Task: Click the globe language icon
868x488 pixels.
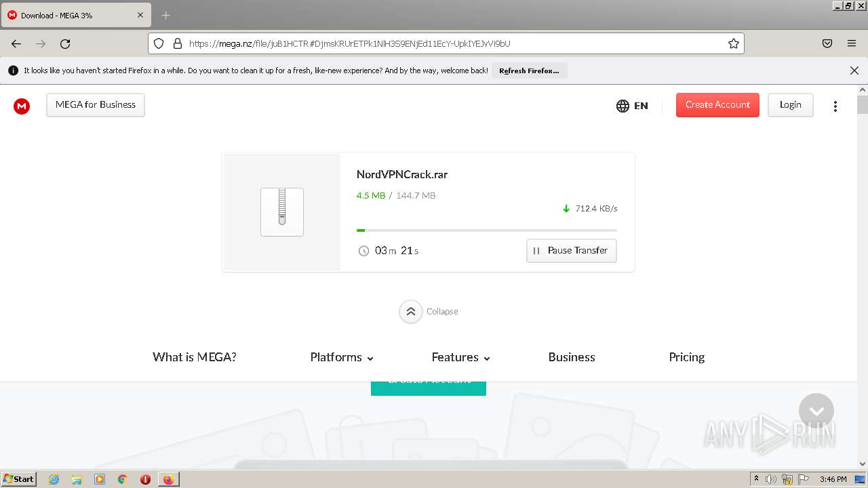Action: (x=623, y=106)
